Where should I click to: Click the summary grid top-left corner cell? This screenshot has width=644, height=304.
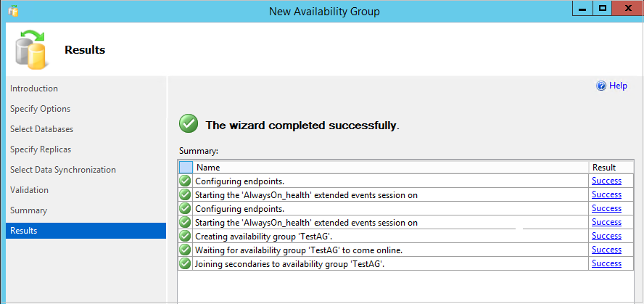(x=186, y=167)
